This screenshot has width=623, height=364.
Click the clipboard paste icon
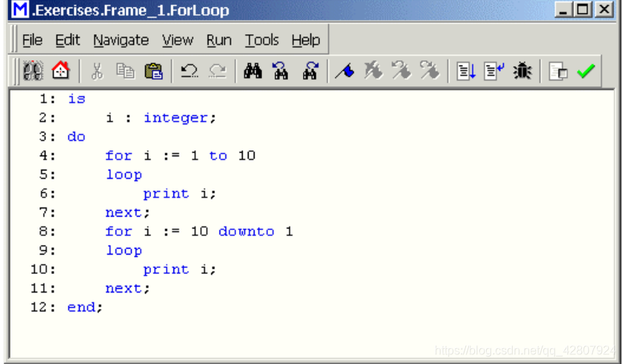click(154, 71)
